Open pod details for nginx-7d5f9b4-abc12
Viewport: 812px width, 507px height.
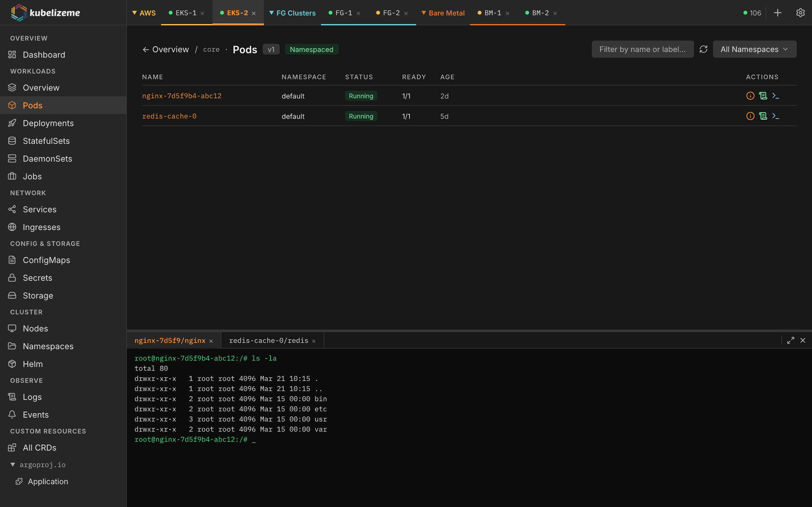pyautogui.click(x=750, y=96)
